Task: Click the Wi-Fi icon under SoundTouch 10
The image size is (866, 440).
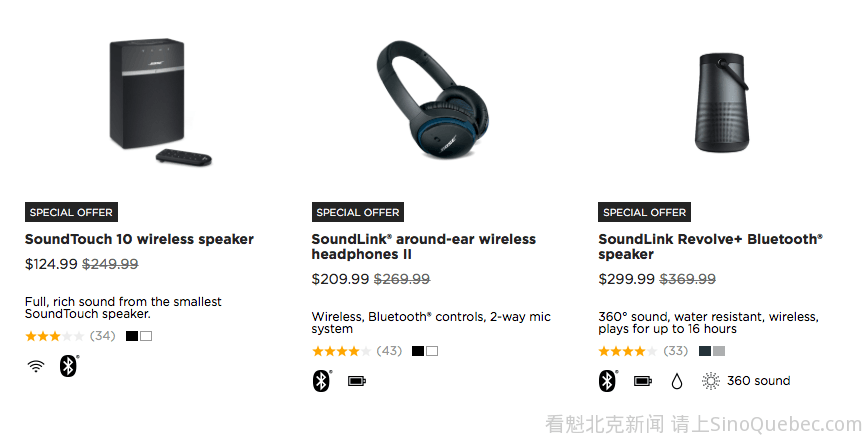Action: (36, 366)
